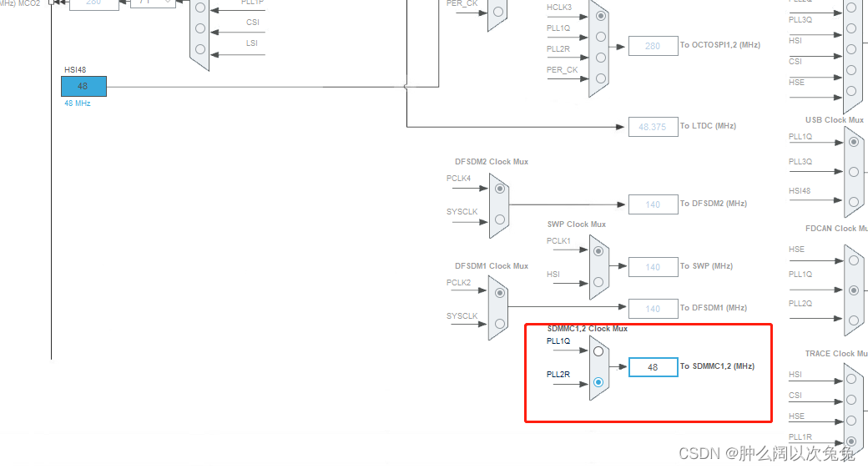Select PCLK2 in DFSDM1 Clock Mux
The height and width of the screenshot is (469, 868).
[x=500, y=293]
